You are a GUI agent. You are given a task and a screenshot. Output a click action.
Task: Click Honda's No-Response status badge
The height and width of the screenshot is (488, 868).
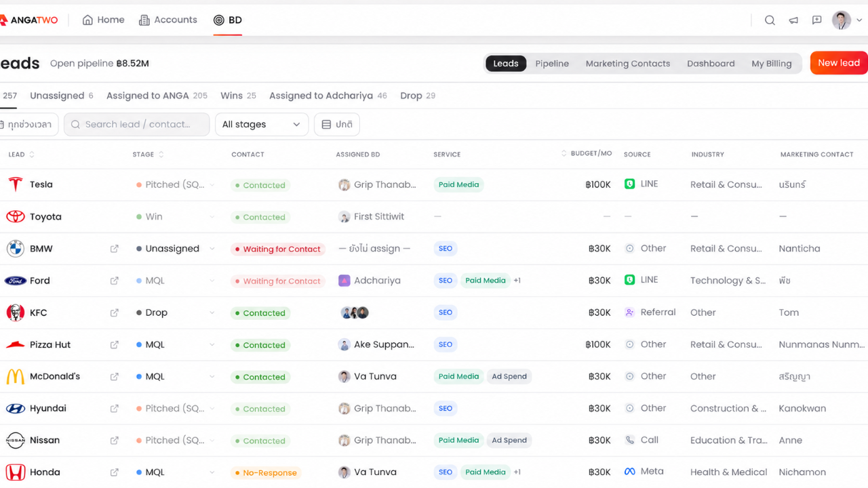[266, 473]
